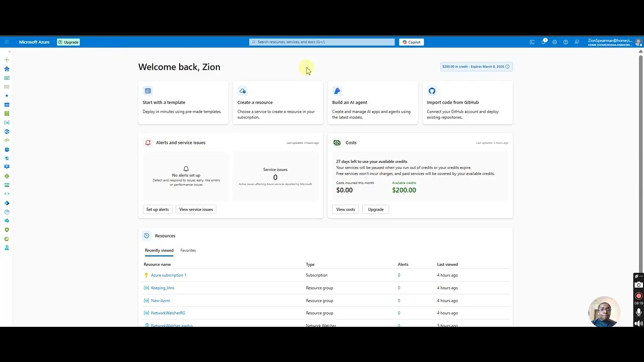Toggle the speaker audio on recorder overlay

click(x=638, y=323)
